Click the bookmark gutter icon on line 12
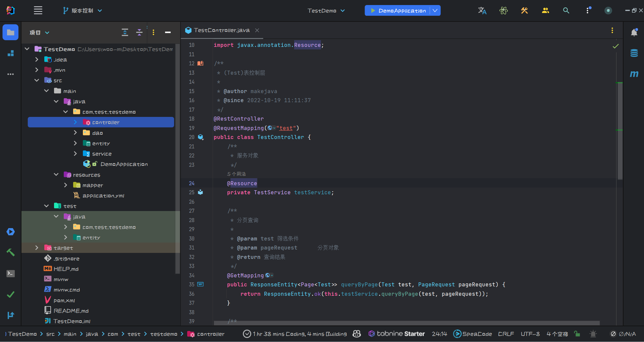Image resolution: width=644 pixels, height=342 pixels. tap(201, 63)
